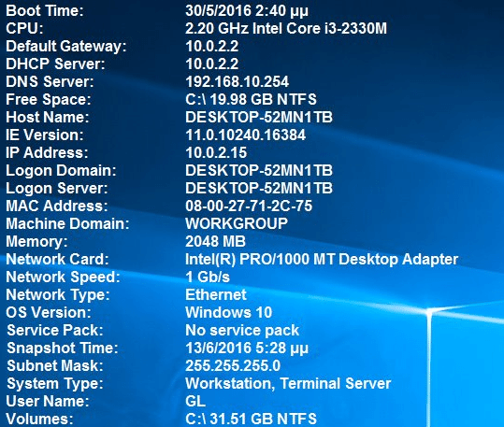
Task: Click the CPU label
Action: point(24,29)
